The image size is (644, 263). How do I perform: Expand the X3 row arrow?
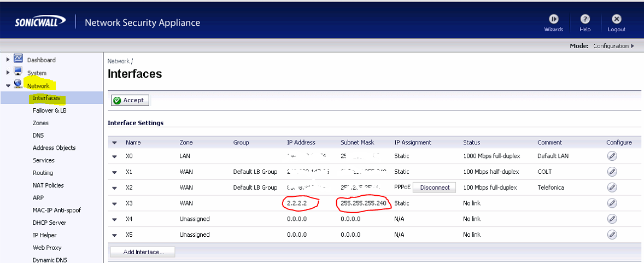115,203
